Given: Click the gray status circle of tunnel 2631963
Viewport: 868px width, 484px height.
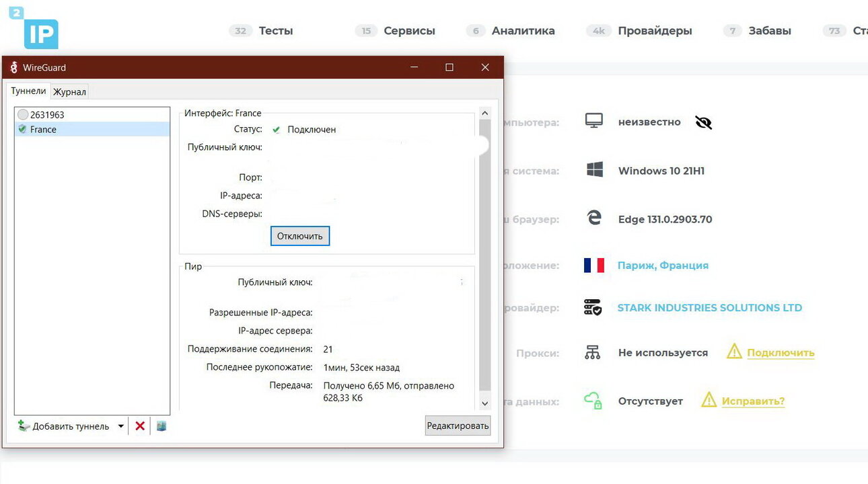Looking at the screenshot, I should (x=23, y=115).
